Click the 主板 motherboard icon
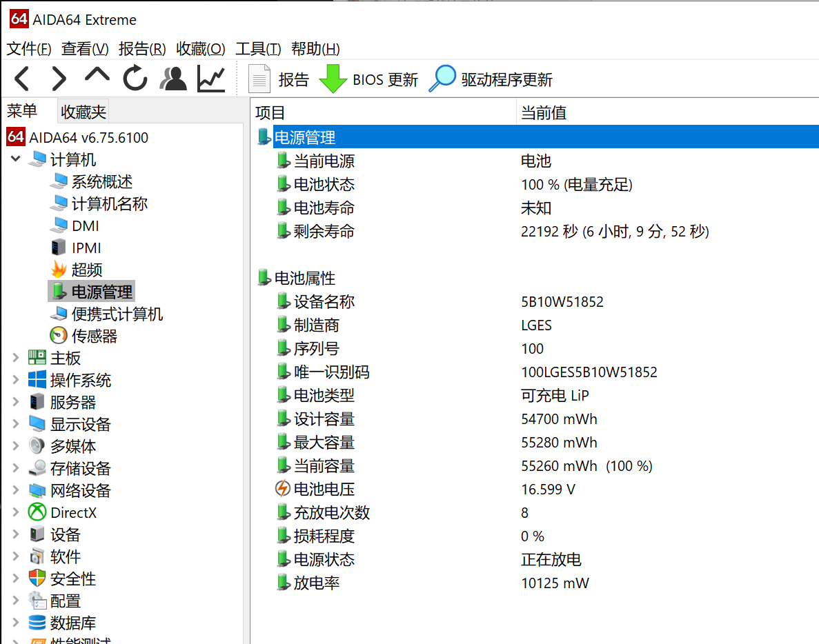The width and height of the screenshot is (819, 644). tap(37, 357)
